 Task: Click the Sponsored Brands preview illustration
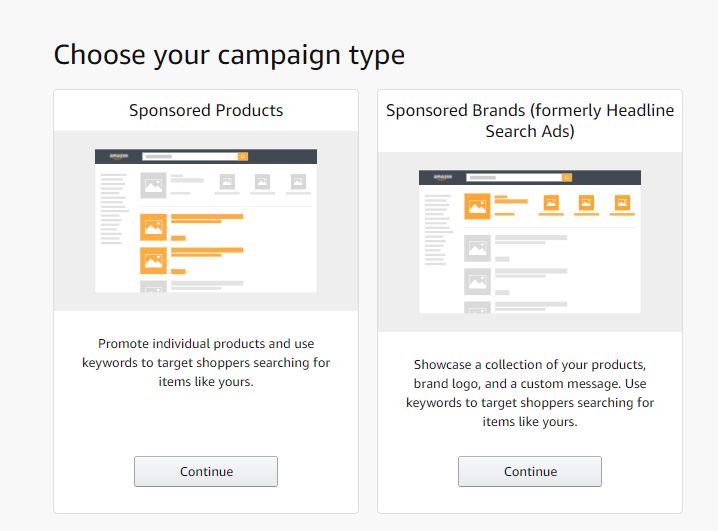click(x=530, y=241)
